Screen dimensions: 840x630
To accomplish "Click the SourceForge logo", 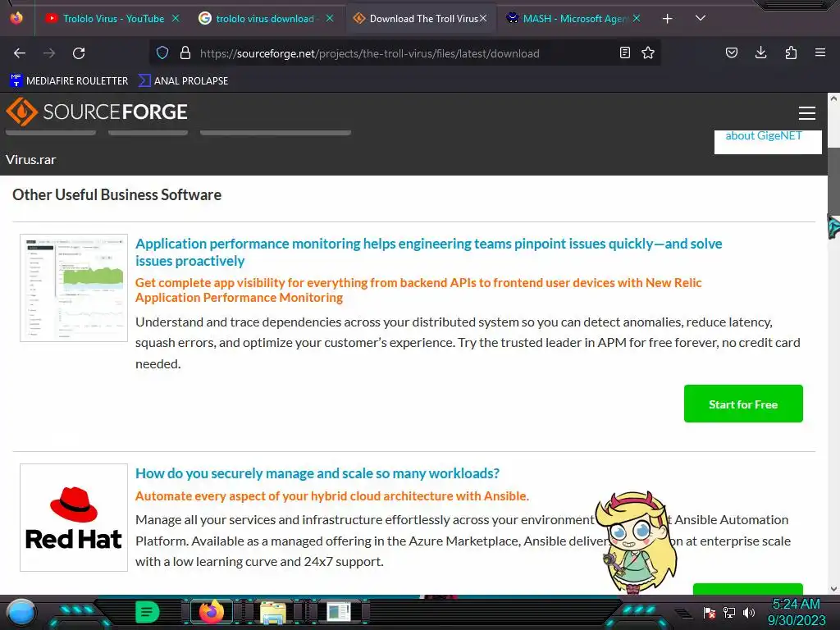I will tap(97, 112).
